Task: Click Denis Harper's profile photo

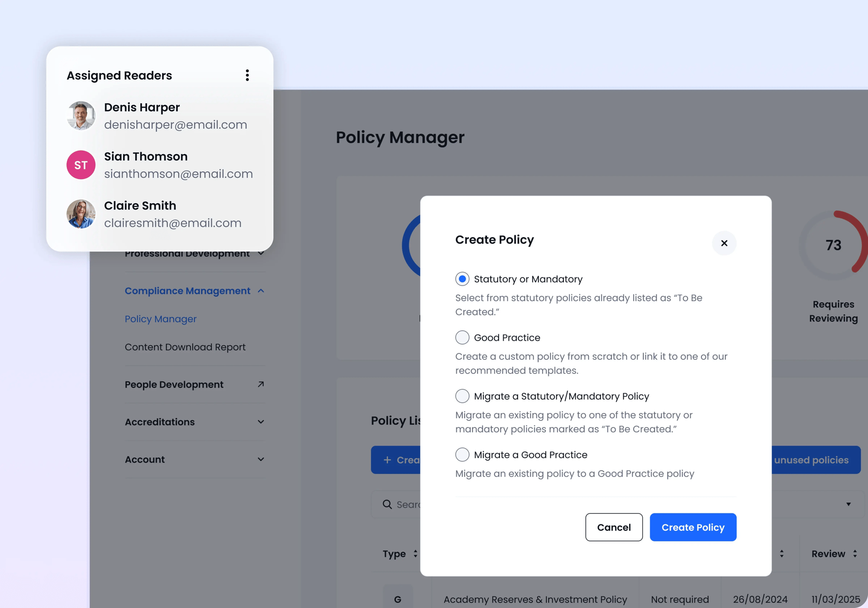Action: click(x=81, y=116)
